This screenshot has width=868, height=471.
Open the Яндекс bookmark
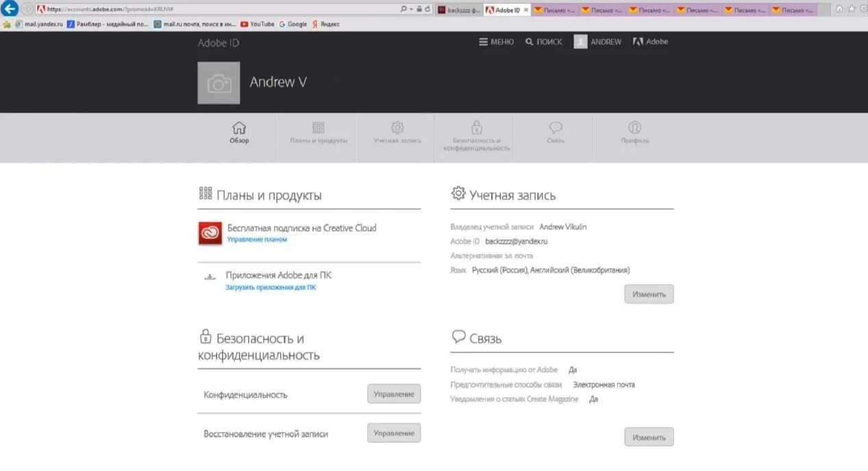point(325,24)
